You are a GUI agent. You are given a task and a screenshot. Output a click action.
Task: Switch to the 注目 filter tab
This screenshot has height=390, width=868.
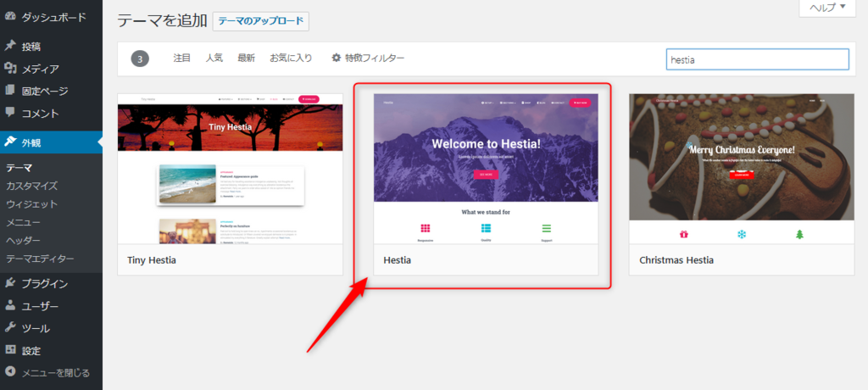(182, 58)
